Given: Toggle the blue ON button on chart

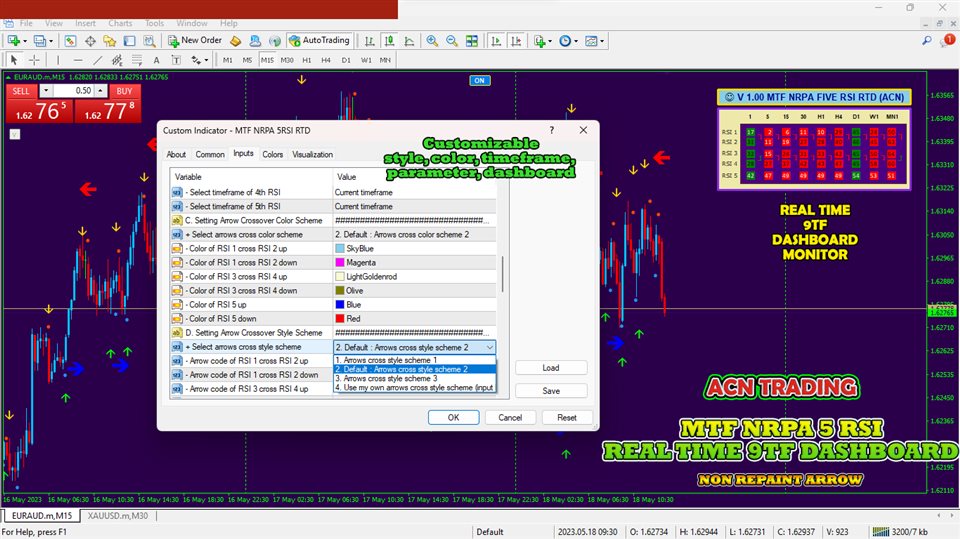Looking at the screenshot, I should pos(479,80).
